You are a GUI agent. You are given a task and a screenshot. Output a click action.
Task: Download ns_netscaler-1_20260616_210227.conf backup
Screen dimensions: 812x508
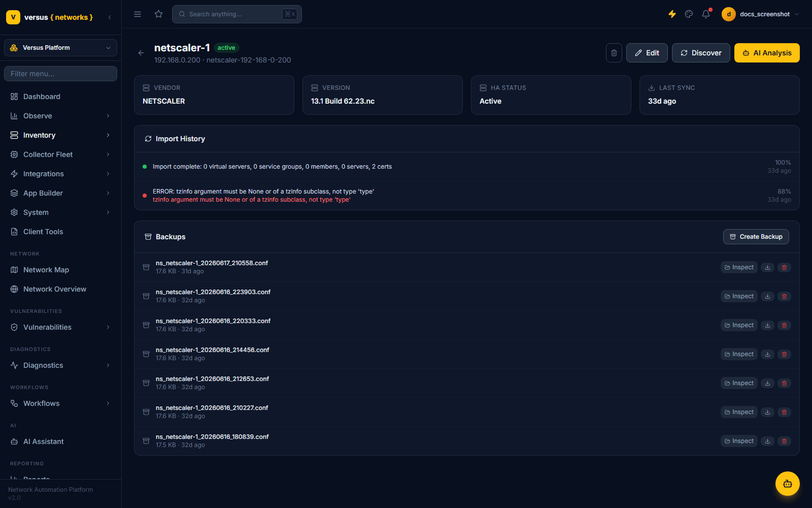768,412
